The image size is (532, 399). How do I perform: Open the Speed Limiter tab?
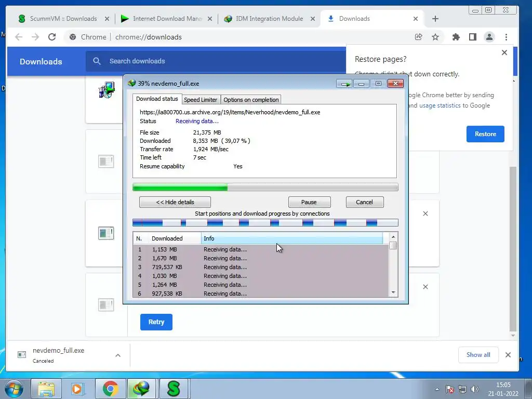pyautogui.click(x=201, y=100)
